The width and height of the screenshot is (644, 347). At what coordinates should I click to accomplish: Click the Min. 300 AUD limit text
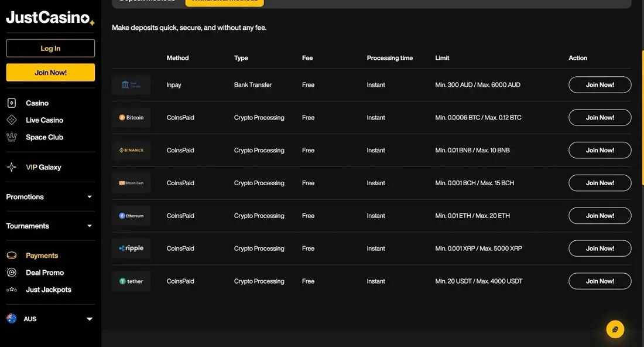pyautogui.click(x=478, y=84)
